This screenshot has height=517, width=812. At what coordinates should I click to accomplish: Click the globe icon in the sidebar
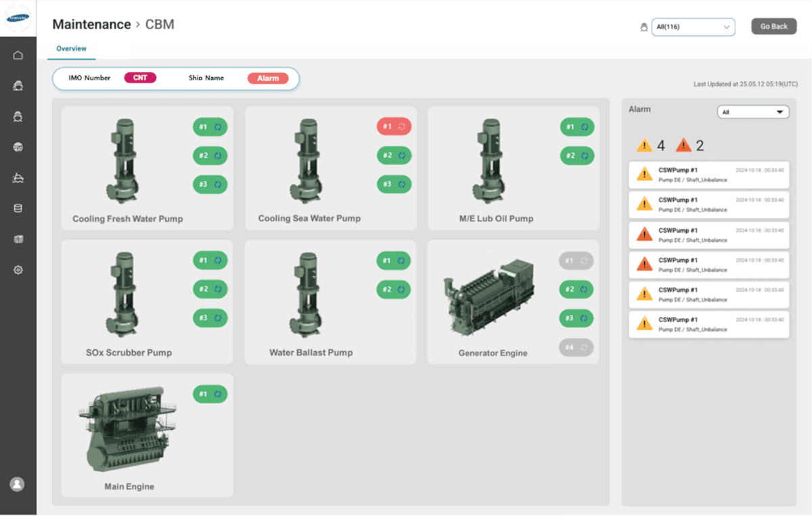click(x=18, y=147)
